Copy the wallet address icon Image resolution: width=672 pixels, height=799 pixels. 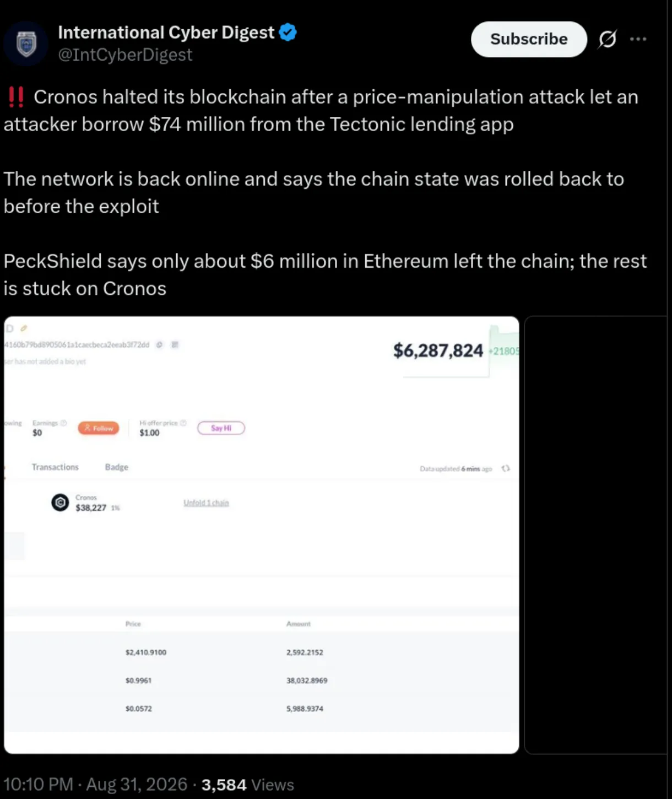click(159, 345)
